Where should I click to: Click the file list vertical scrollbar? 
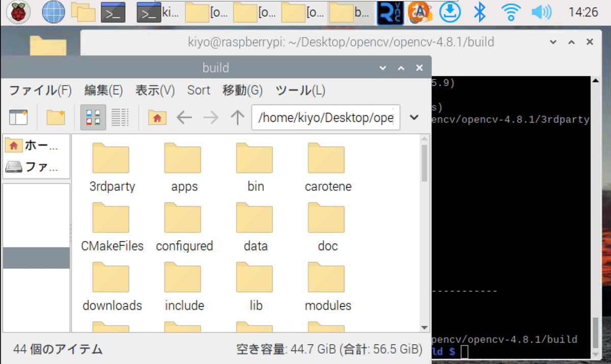point(424,163)
